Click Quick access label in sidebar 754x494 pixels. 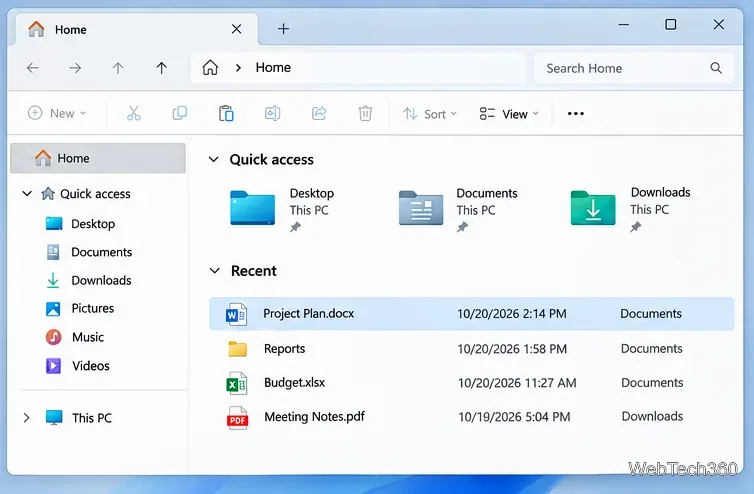tap(95, 194)
